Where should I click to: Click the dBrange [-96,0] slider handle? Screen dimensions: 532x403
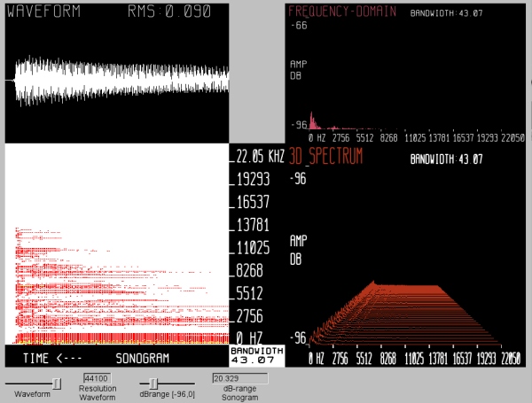point(153,384)
